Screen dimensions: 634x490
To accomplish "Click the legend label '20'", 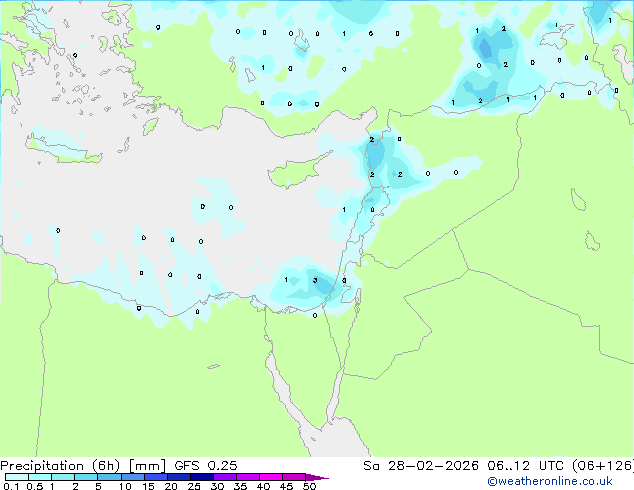I will tap(171, 486).
